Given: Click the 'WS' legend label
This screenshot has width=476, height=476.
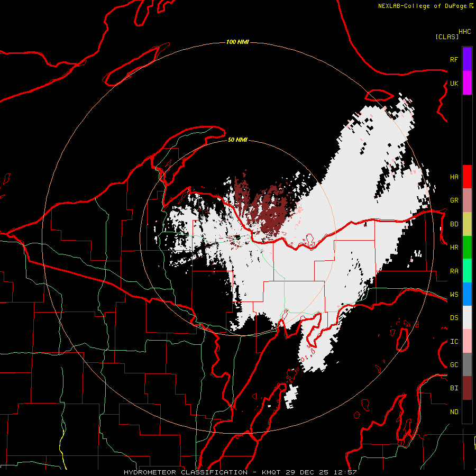Looking at the screenshot, I should tap(454, 295).
